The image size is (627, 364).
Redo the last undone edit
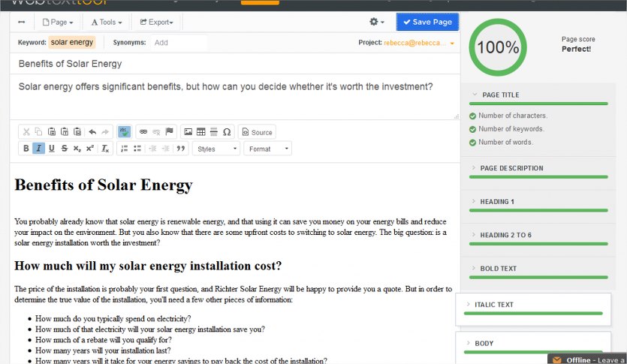coord(105,132)
